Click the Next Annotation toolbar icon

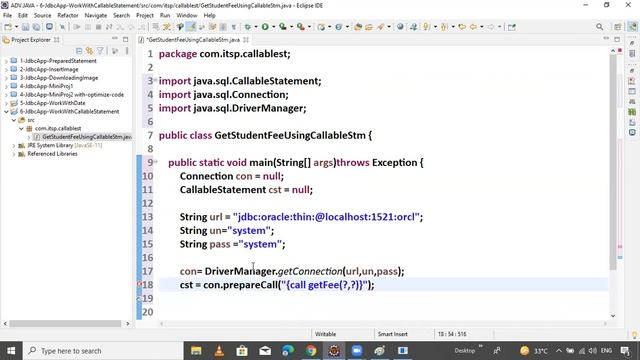(x=427, y=27)
